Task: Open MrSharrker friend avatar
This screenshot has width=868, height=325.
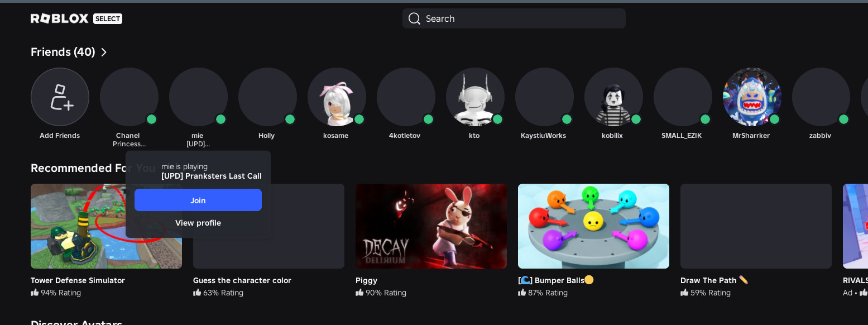Action: pyautogui.click(x=752, y=97)
